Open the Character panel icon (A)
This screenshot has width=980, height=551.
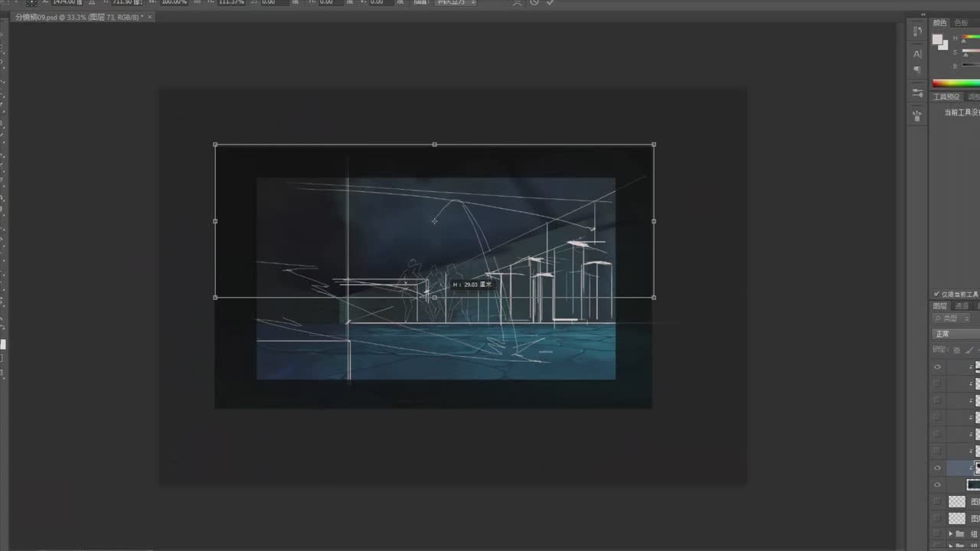[917, 54]
